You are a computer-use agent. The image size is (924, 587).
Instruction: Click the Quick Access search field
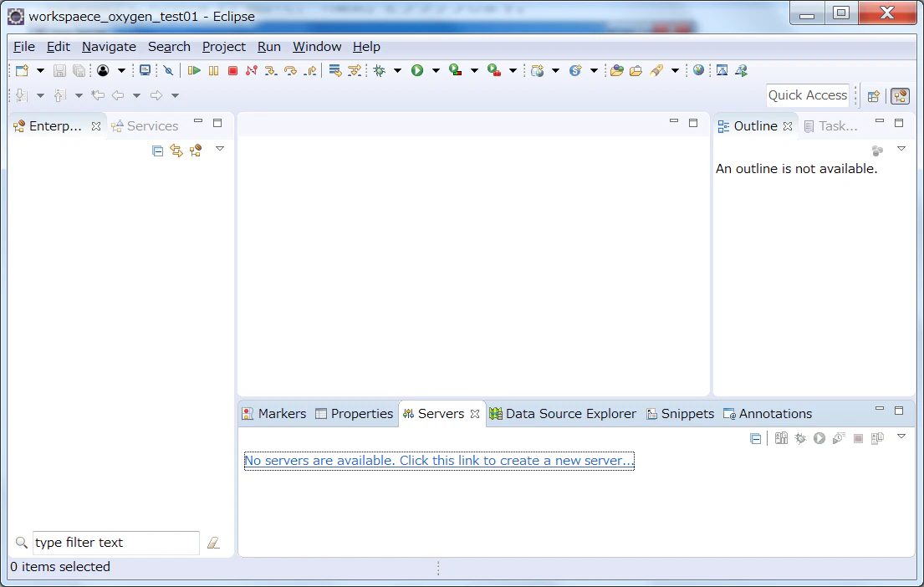coord(807,95)
